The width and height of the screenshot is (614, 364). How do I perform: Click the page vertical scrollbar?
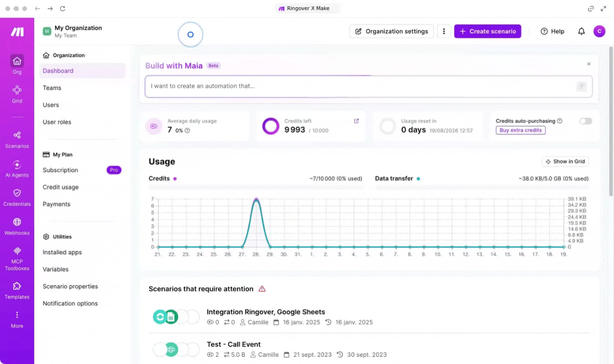(x=611, y=120)
